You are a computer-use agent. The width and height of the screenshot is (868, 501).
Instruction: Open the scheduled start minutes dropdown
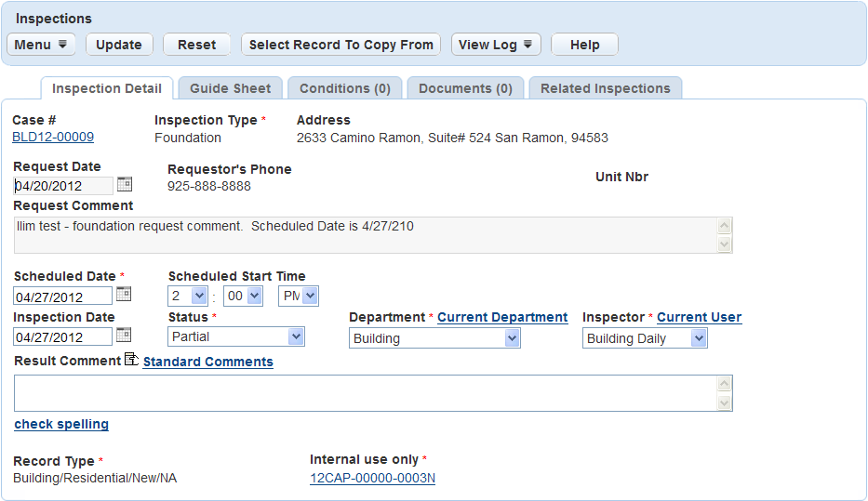(245, 296)
